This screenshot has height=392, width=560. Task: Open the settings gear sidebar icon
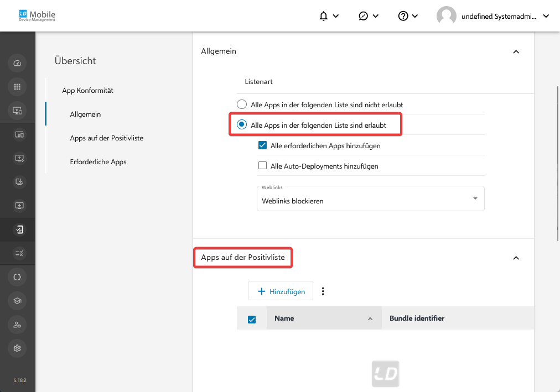click(x=17, y=348)
